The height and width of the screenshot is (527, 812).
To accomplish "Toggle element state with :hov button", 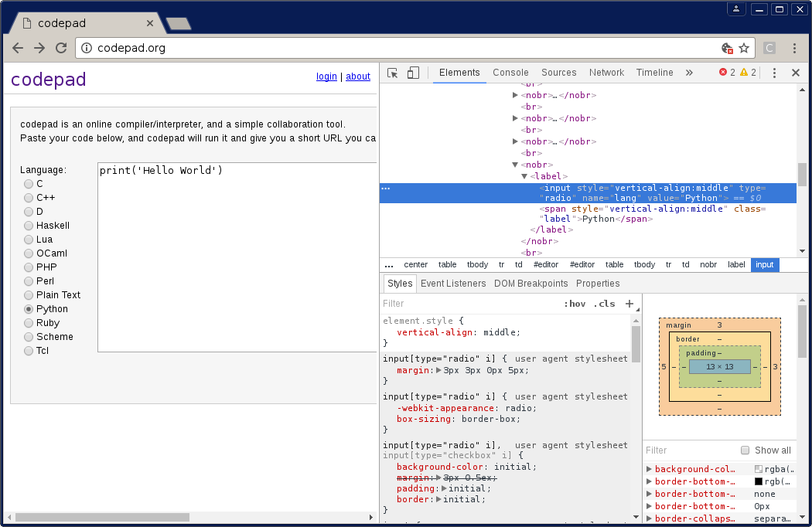I will pyautogui.click(x=575, y=304).
